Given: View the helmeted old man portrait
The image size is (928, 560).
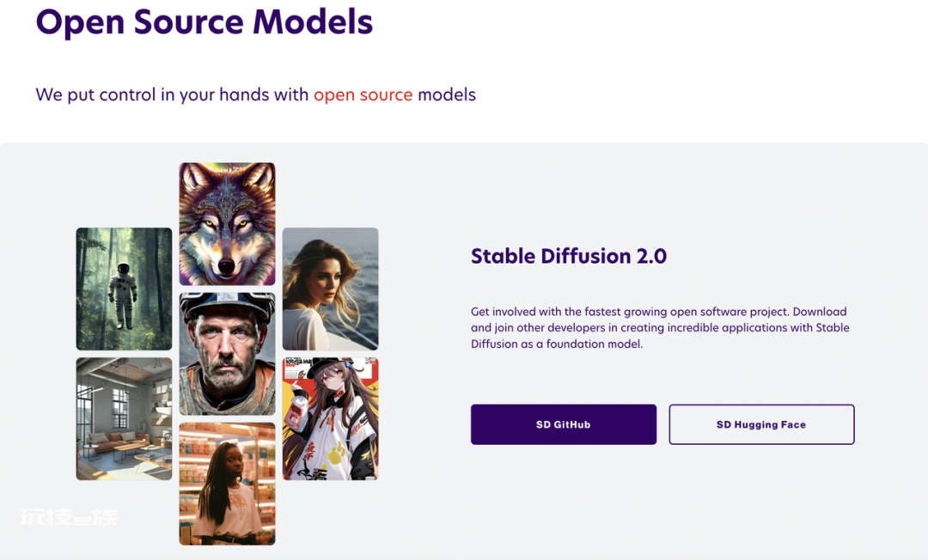Looking at the screenshot, I should [227, 353].
